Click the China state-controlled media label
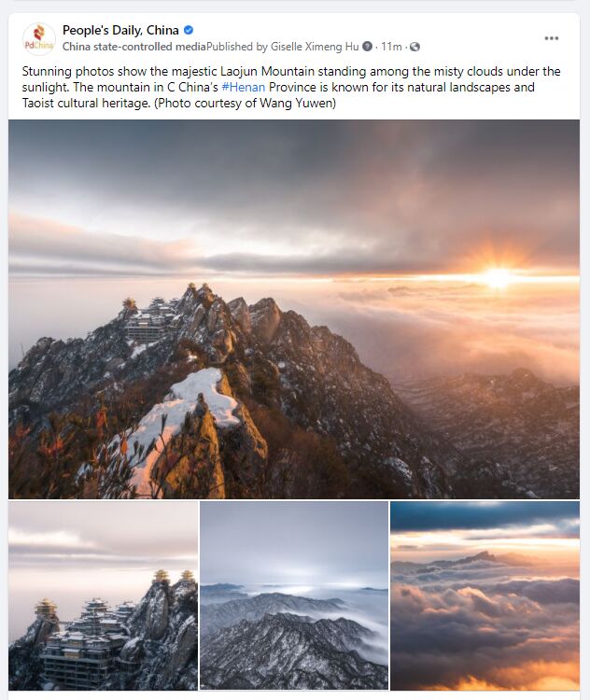Screen dimensions: 590x700 [134, 47]
